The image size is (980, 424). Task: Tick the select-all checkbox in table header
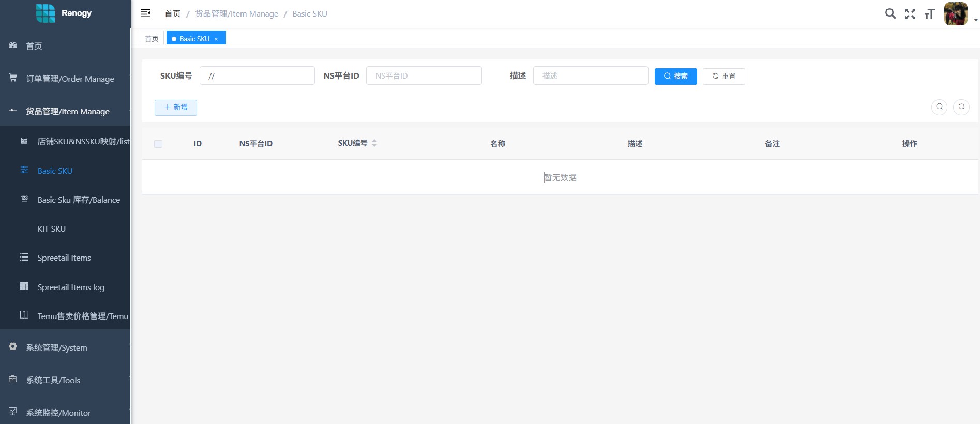point(158,144)
